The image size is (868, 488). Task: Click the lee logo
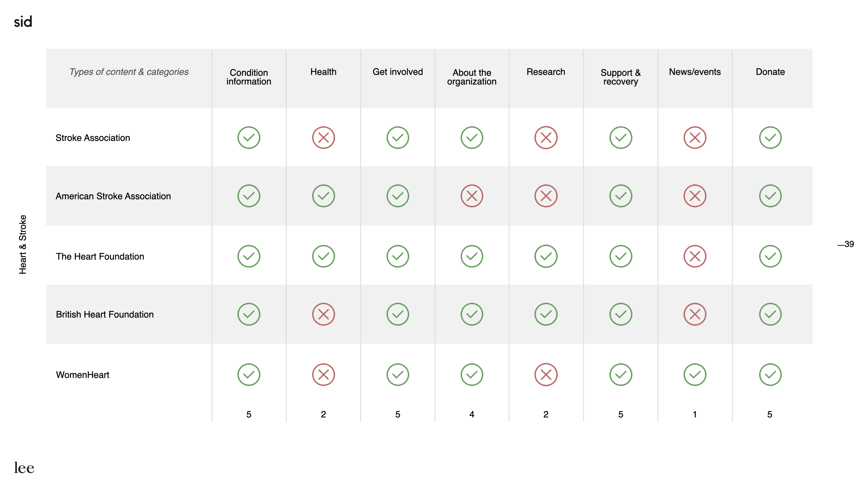[x=24, y=467]
